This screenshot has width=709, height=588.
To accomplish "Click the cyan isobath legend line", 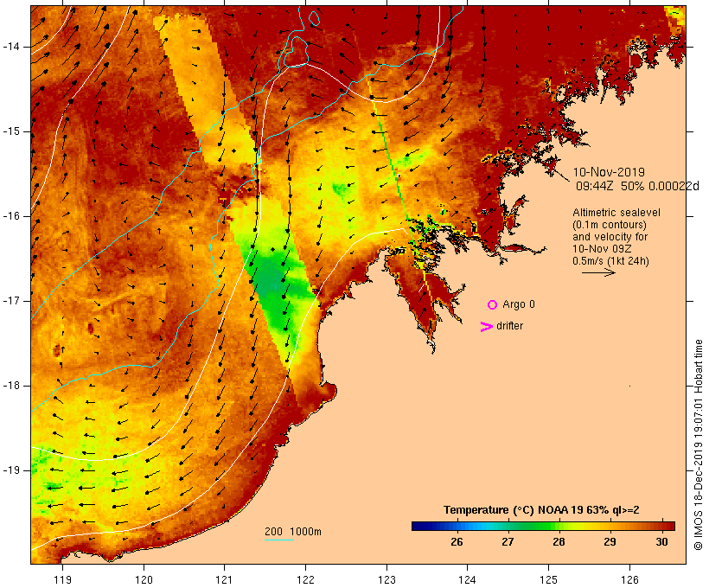I will tap(279, 540).
